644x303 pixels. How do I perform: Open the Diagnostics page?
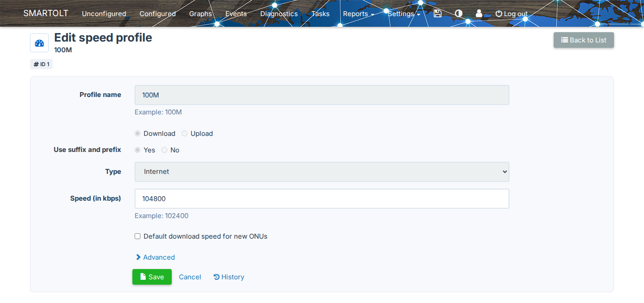279,14
